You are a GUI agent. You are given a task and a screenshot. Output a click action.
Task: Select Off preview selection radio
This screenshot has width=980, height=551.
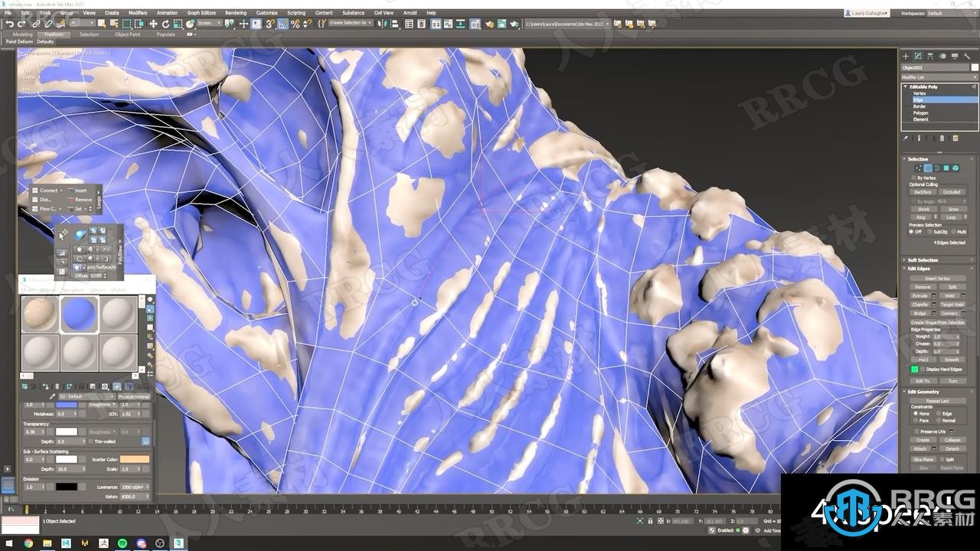(911, 231)
